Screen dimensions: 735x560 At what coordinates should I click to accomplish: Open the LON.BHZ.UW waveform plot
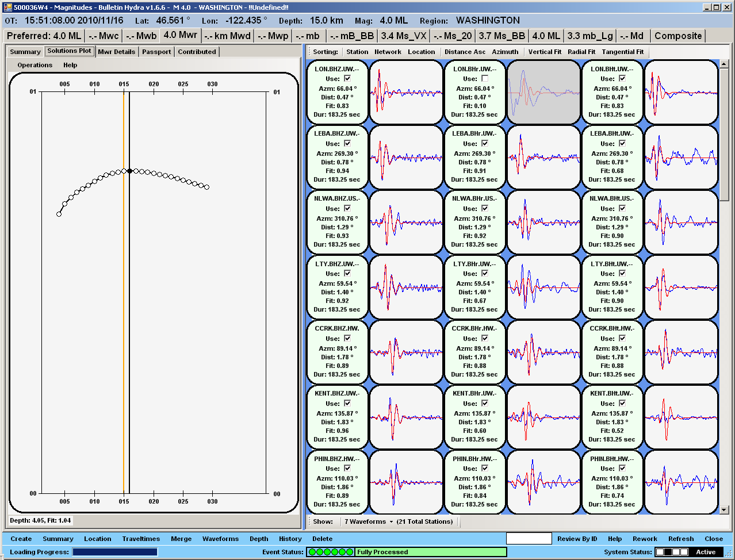pyautogui.click(x=407, y=92)
